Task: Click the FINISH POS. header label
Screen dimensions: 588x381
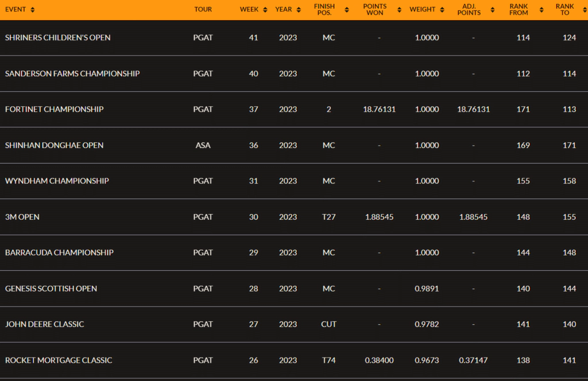Action: click(x=324, y=9)
